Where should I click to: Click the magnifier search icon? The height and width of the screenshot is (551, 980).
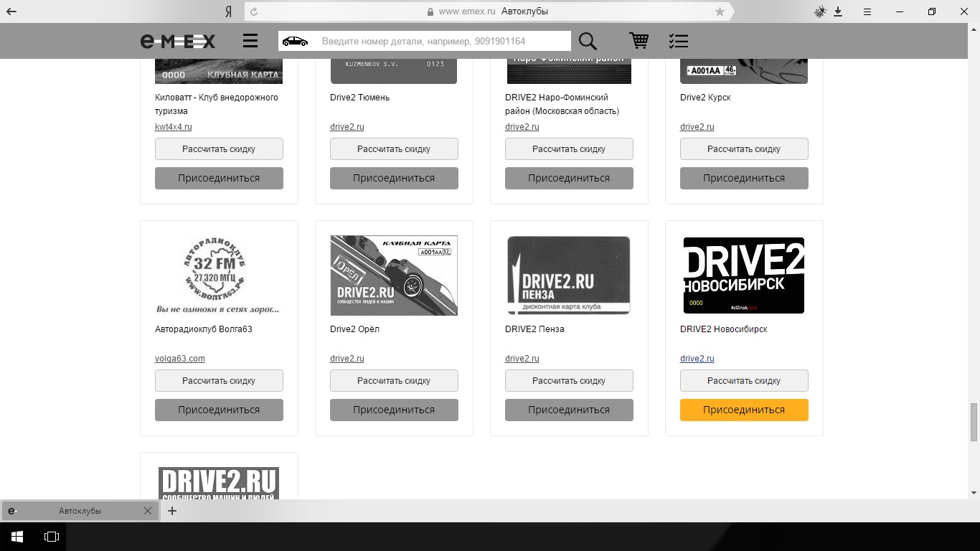tap(588, 41)
